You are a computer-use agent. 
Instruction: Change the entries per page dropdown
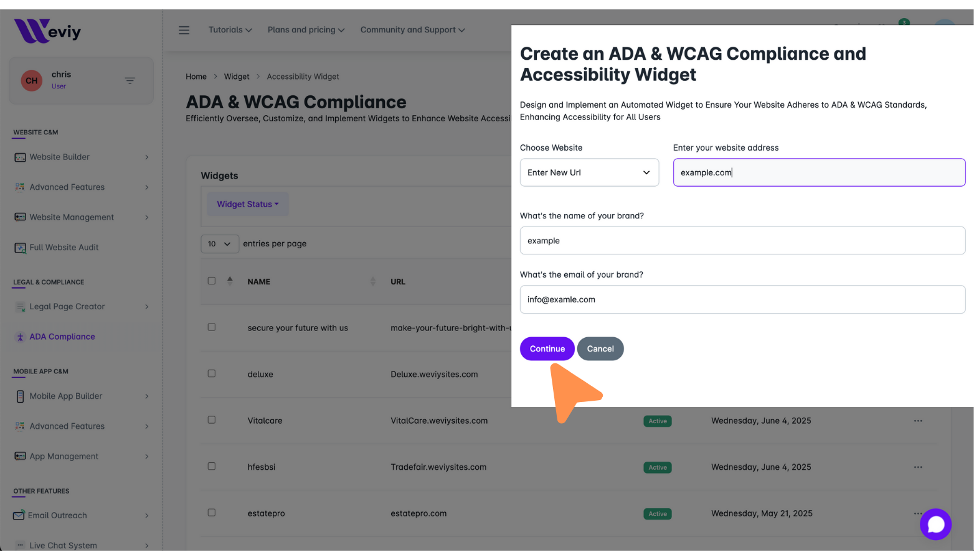click(x=219, y=244)
